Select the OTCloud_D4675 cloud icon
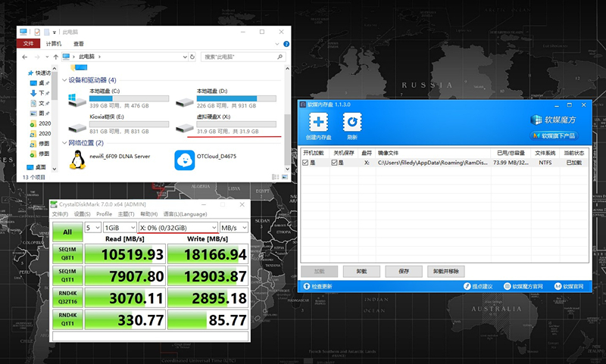The width and height of the screenshot is (606, 364). (184, 160)
